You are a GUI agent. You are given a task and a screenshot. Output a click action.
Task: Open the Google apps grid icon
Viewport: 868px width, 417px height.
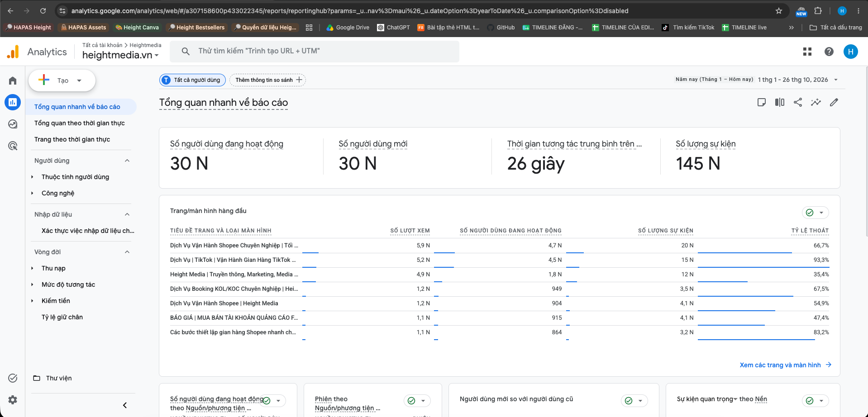pyautogui.click(x=807, y=52)
